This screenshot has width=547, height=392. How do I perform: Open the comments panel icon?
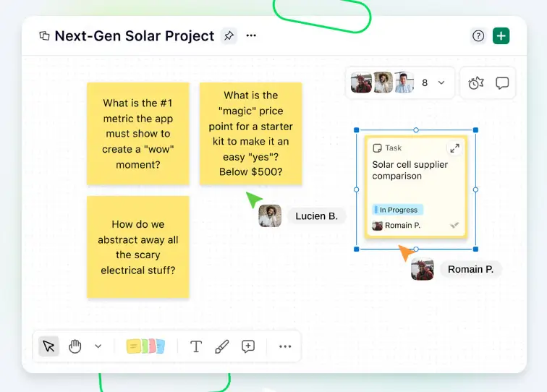tap(502, 83)
